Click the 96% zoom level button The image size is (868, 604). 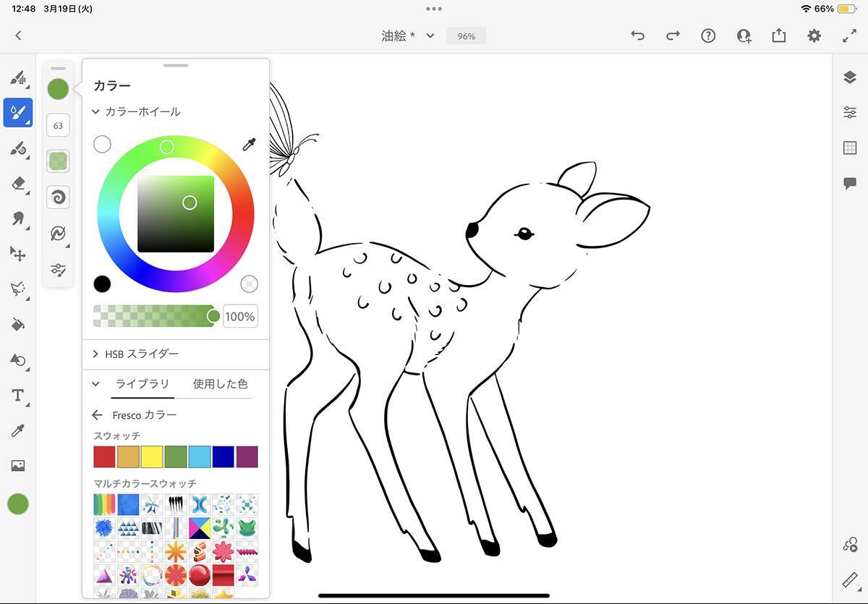pos(466,35)
